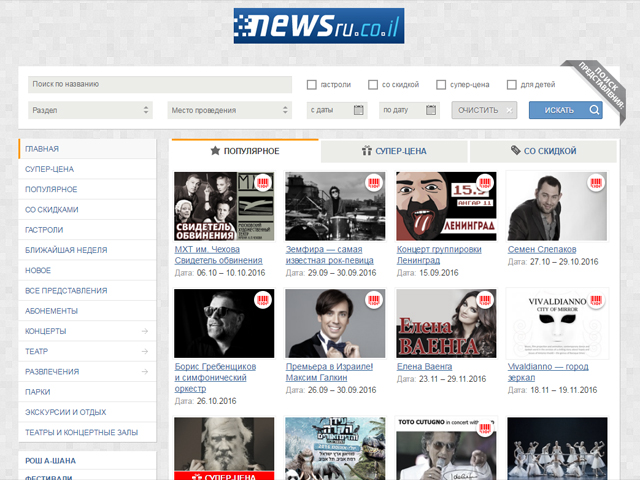
Task: Click ticket badge on Vivaldianno poster
Action: (596, 300)
